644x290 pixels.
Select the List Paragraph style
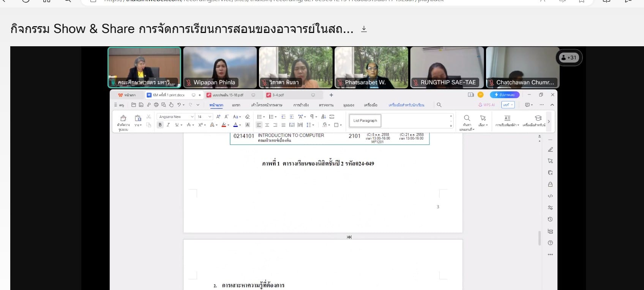(x=365, y=121)
